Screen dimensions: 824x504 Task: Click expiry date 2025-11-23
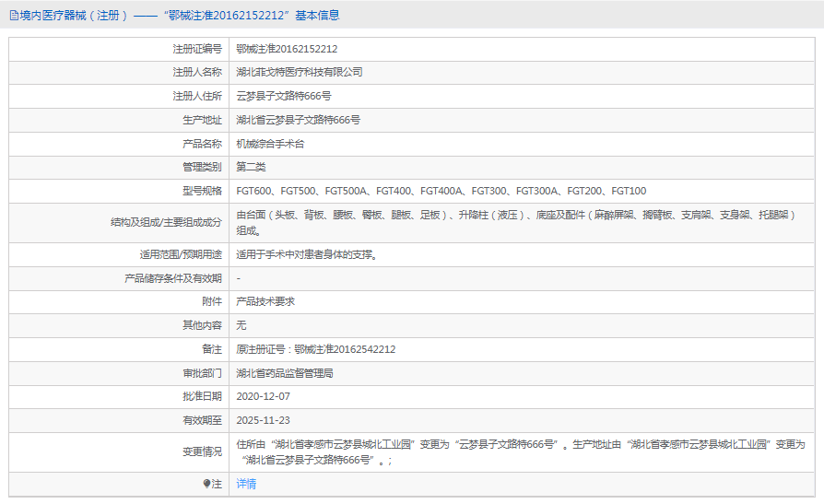coord(263,420)
